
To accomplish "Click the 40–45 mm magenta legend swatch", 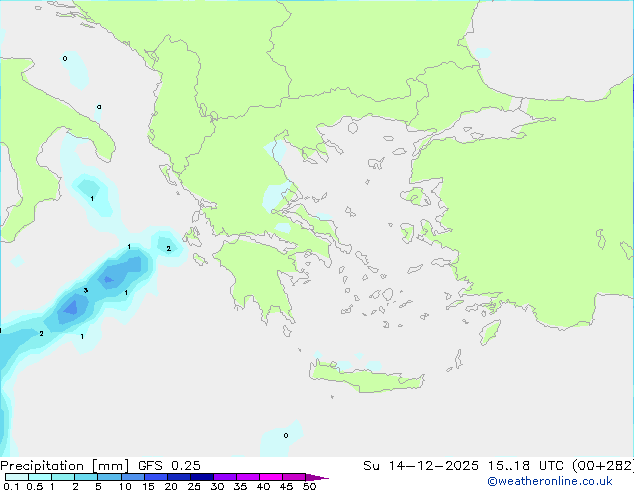I will click(271, 477).
